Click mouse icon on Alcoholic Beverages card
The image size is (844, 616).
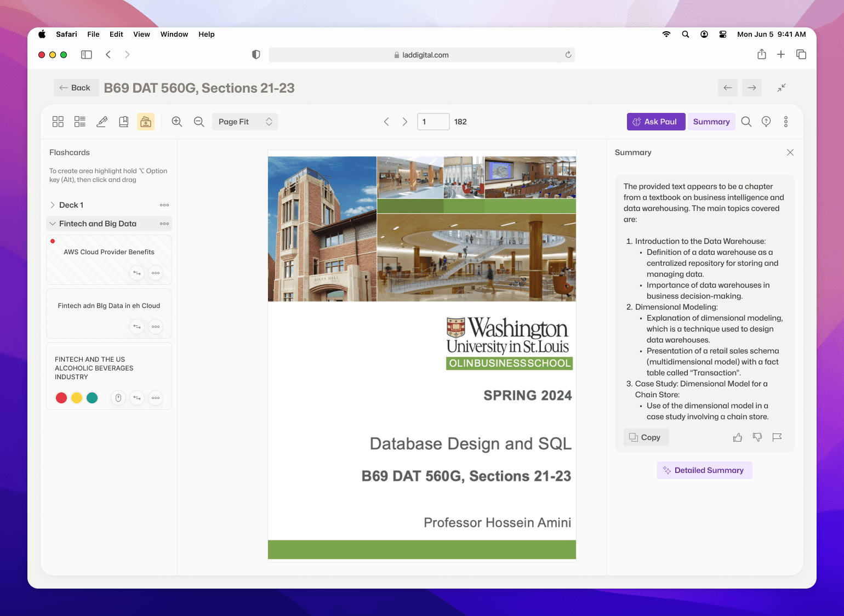tap(118, 398)
